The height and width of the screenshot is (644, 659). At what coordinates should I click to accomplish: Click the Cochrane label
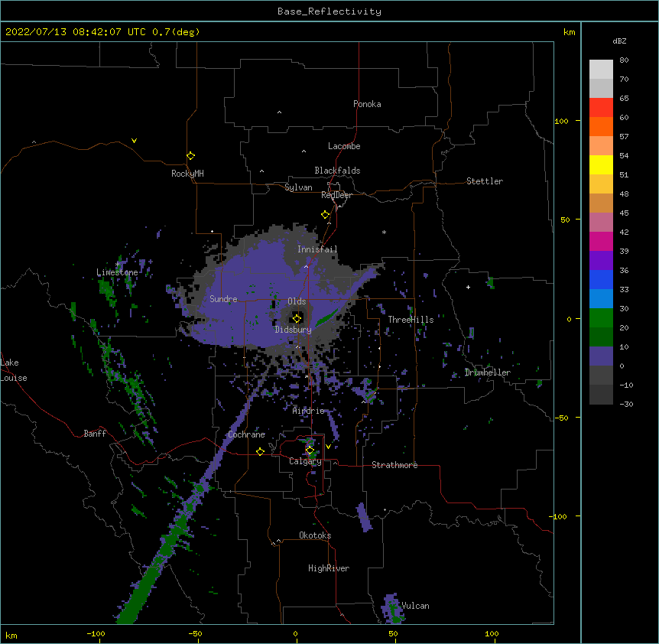point(246,434)
